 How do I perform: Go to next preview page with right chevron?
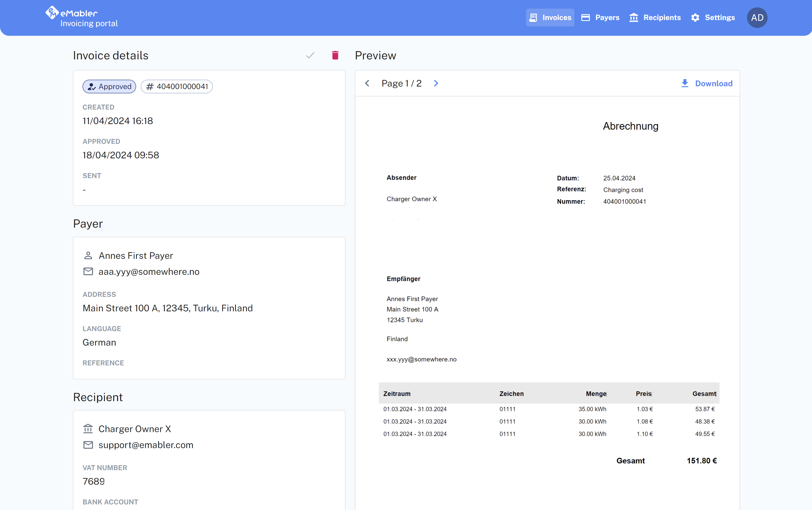(x=436, y=83)
